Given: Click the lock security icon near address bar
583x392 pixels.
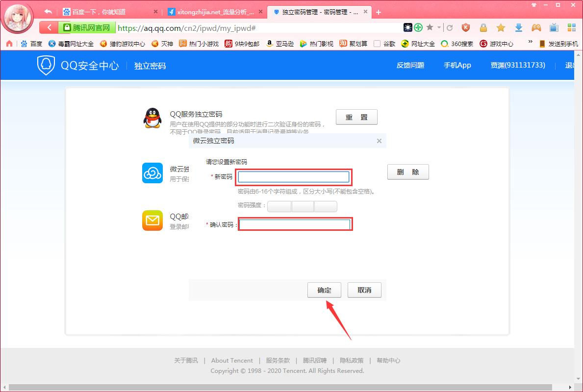Looking at the screenshot, I should coord(483,28).
